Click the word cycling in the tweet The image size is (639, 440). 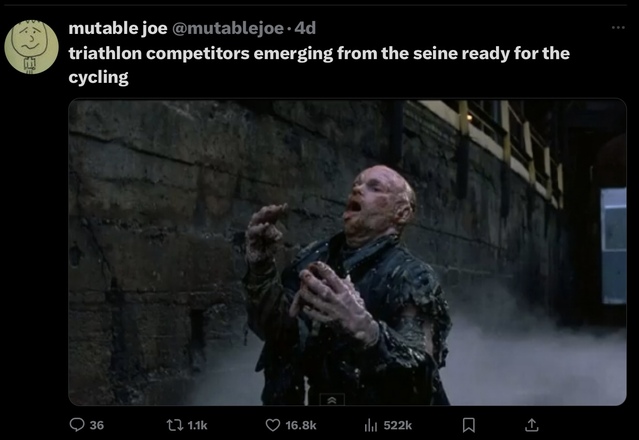98,77
